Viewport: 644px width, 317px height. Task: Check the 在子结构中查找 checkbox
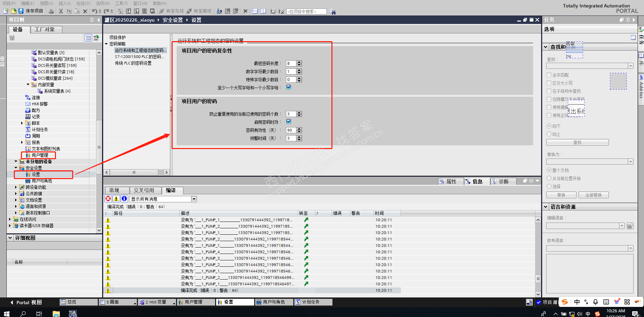(x=549, y=91)
